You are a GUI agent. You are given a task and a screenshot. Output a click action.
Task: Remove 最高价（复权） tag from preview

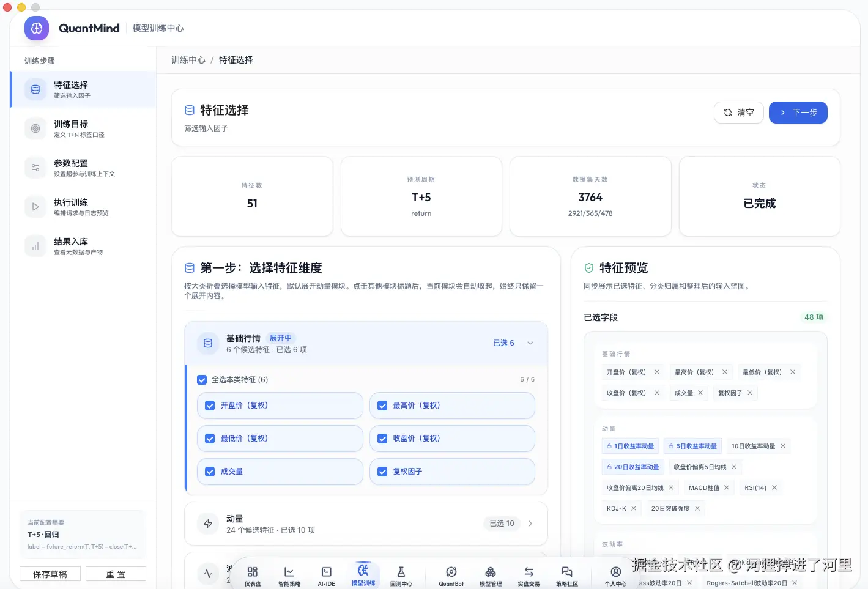(x=725, y=372)
